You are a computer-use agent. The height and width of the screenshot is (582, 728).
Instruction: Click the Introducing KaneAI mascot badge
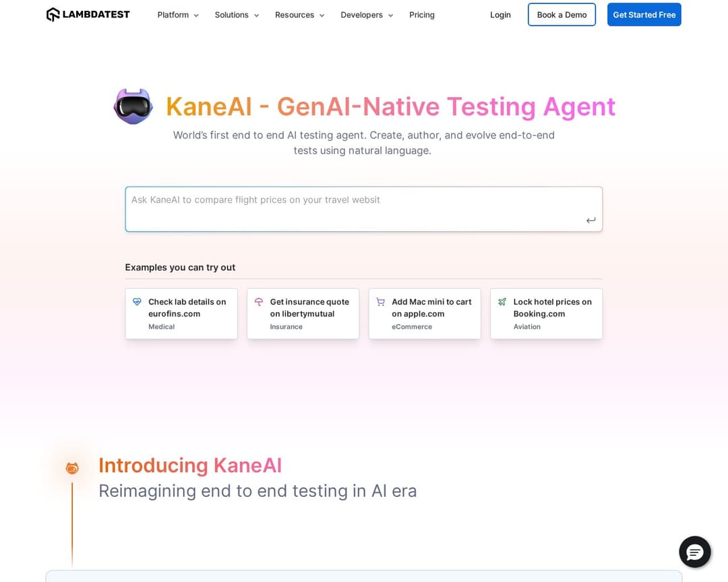tap(72, 467)
